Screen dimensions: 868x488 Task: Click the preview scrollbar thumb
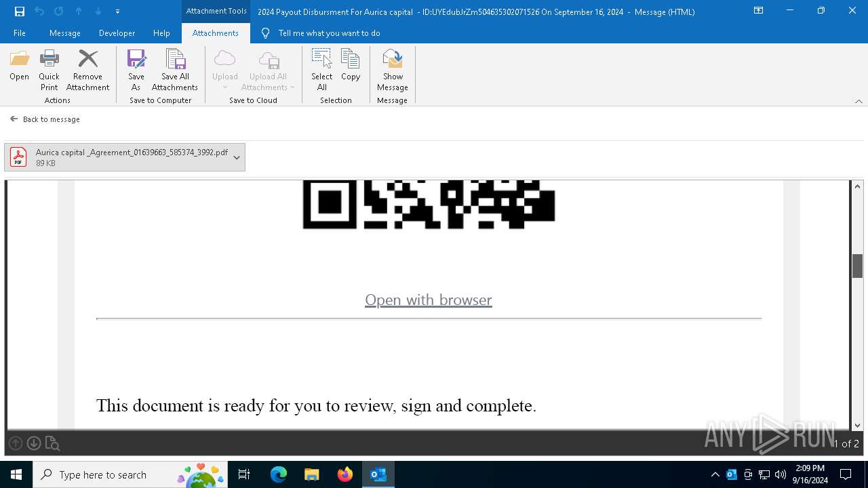[857, 266]
